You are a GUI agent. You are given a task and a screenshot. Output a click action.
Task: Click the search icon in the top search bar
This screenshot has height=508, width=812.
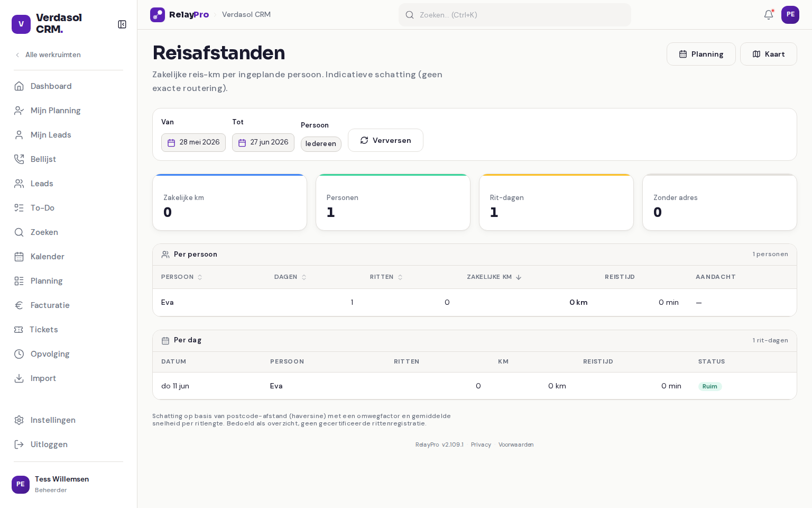pos(410,15)
